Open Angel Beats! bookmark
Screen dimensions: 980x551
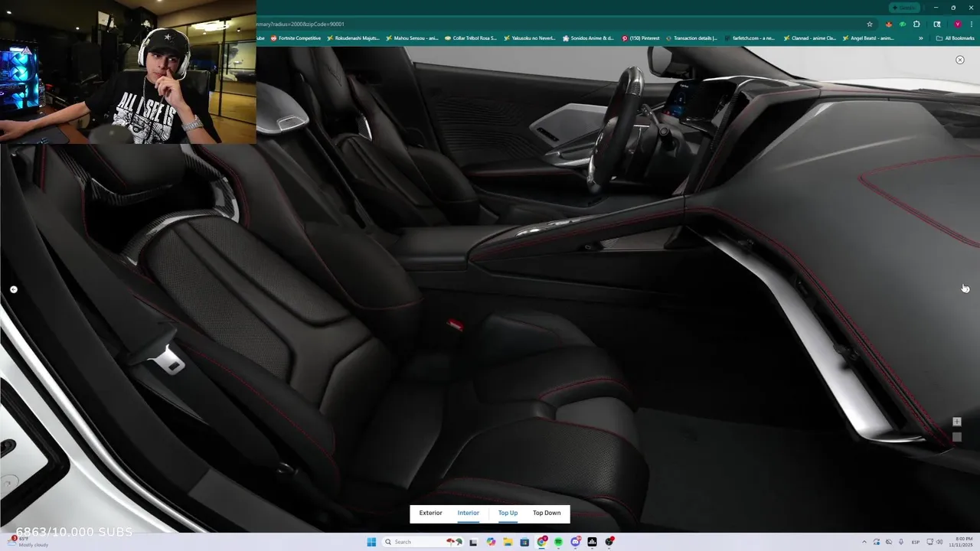pyautogui.click(x=868, y=38)
